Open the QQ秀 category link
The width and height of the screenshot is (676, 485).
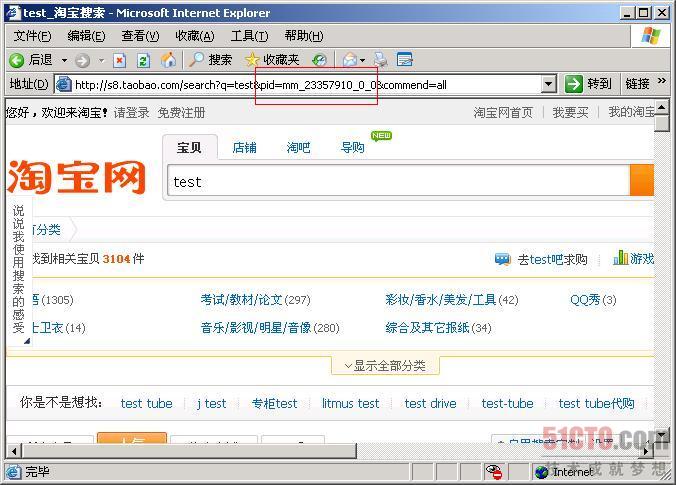(x=585, y=300)
